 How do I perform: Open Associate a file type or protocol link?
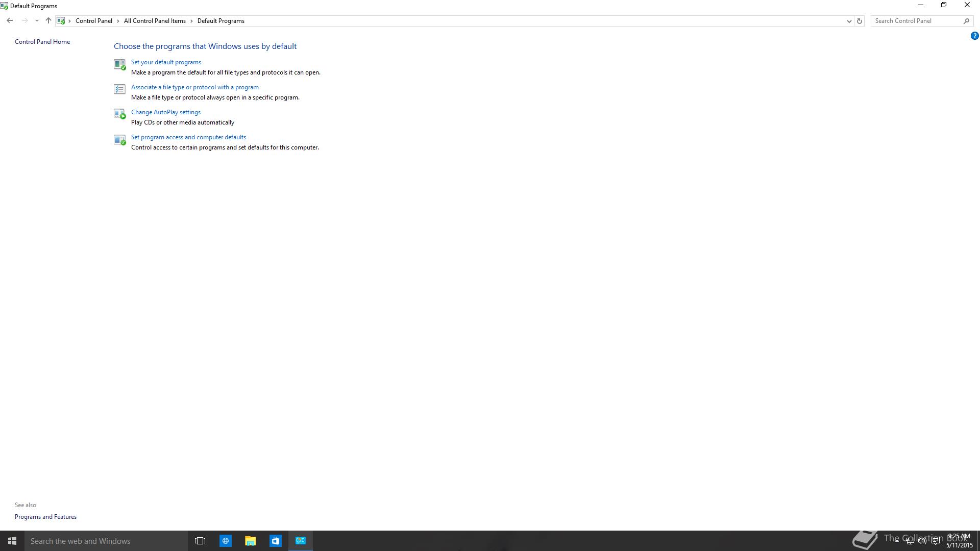tap(195, 87)
